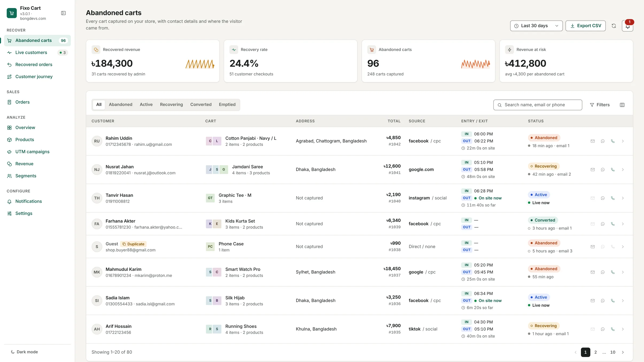
Task: Open Live customers in sidebar
Action: pos(37,53)
